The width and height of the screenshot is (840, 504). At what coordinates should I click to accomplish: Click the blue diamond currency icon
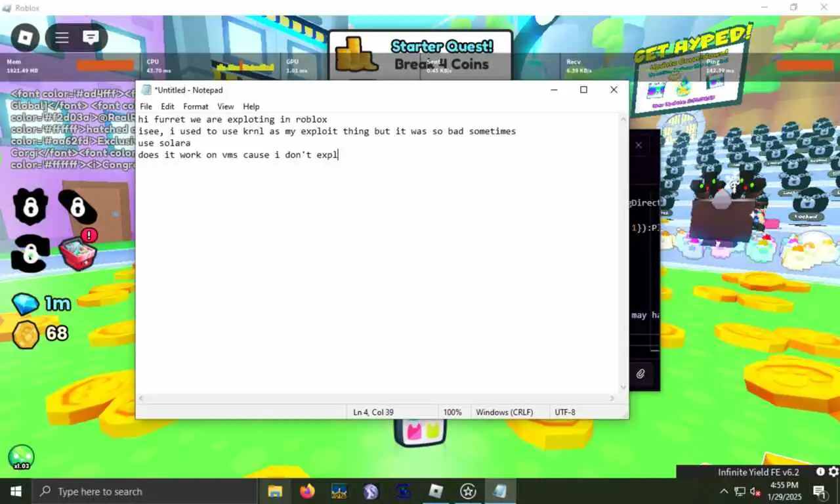coord(25,304)
